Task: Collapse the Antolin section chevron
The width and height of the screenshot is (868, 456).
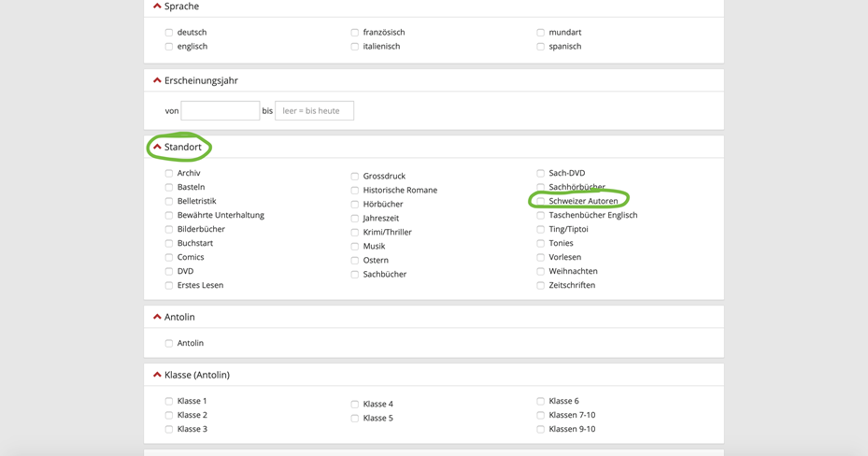Action: point(157,317)
